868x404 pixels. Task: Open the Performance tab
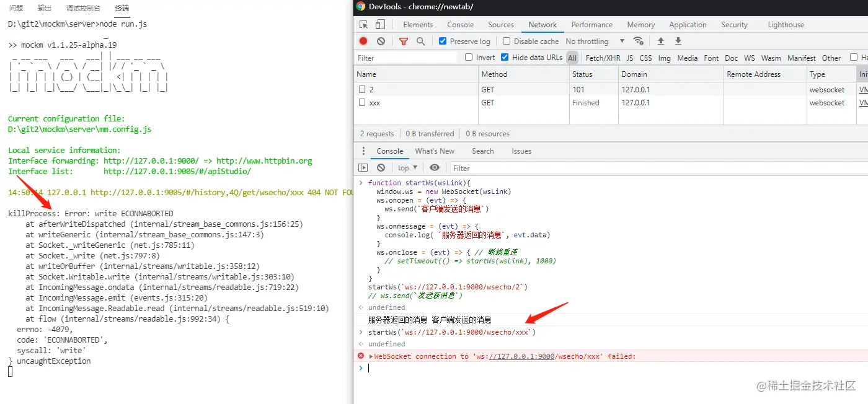[592, 25]
